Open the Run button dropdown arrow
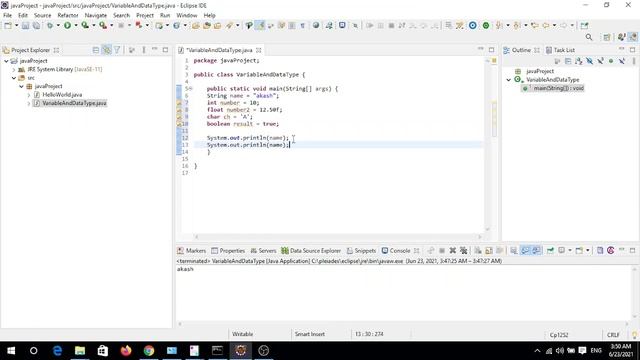The width and height of the screenshot is (640, 360). pos(76,25)
